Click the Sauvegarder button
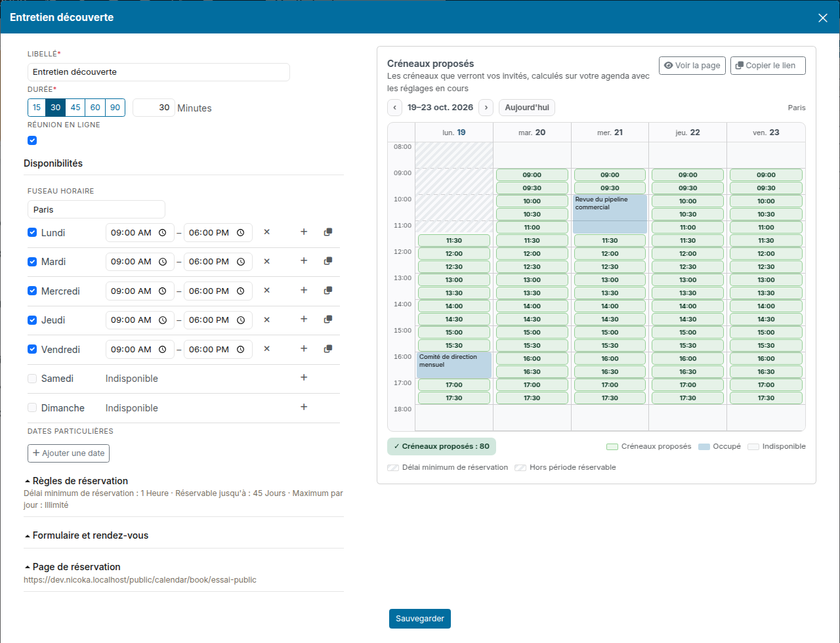840x643 pixels. pos(420,619)
